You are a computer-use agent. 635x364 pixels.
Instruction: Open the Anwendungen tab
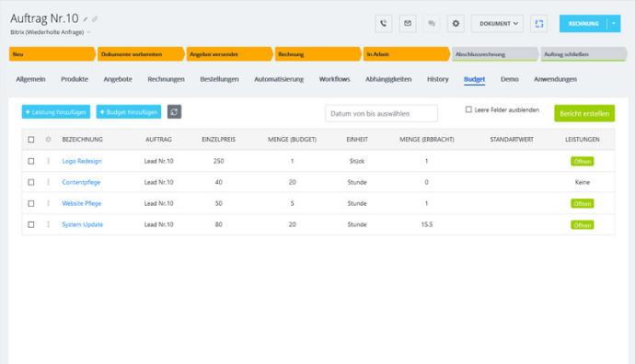555,79
